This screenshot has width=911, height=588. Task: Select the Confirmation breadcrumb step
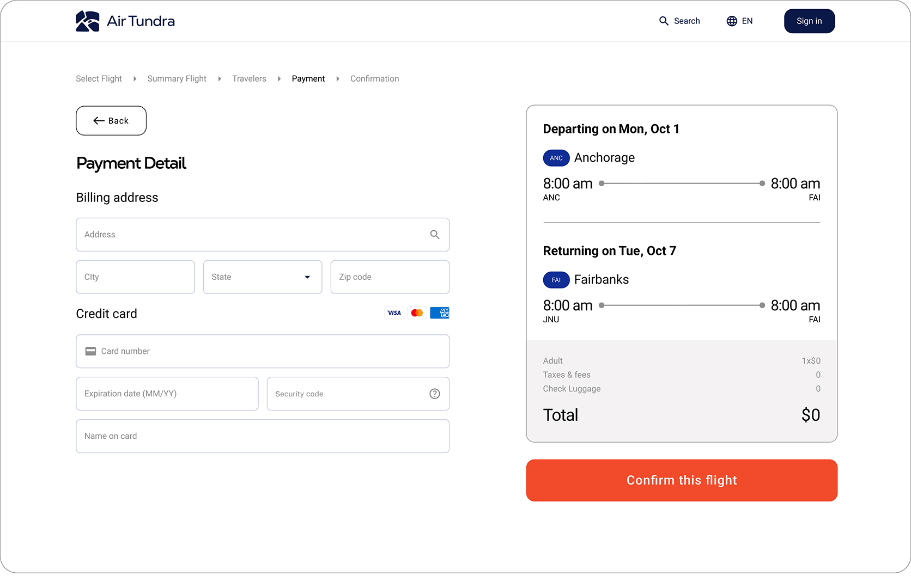point(374,79)
